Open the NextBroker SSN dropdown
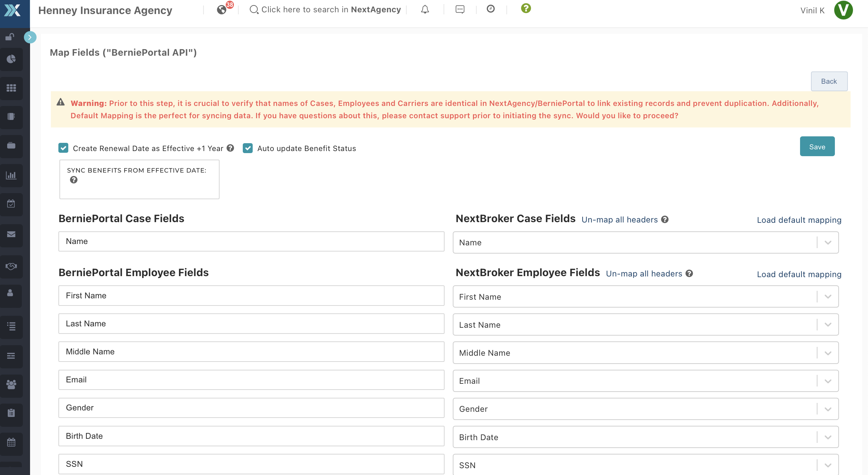 (x=645, y=465)
